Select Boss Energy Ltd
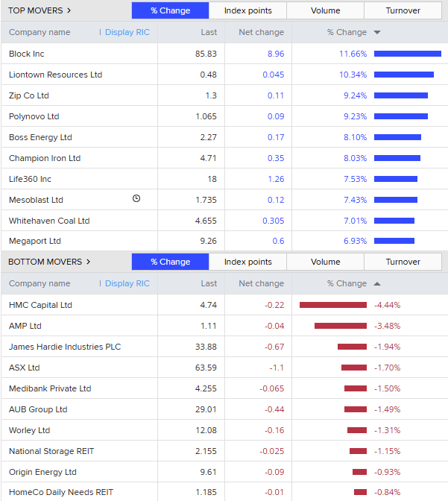Screen dimensions: 448x501 tap(40, 137)
